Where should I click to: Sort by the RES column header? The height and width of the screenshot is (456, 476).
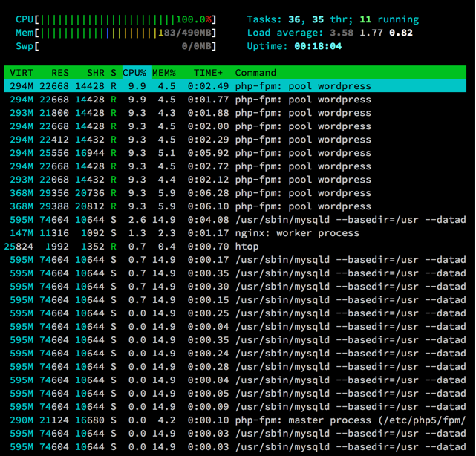pyautogui.click(x=60, y=73)
